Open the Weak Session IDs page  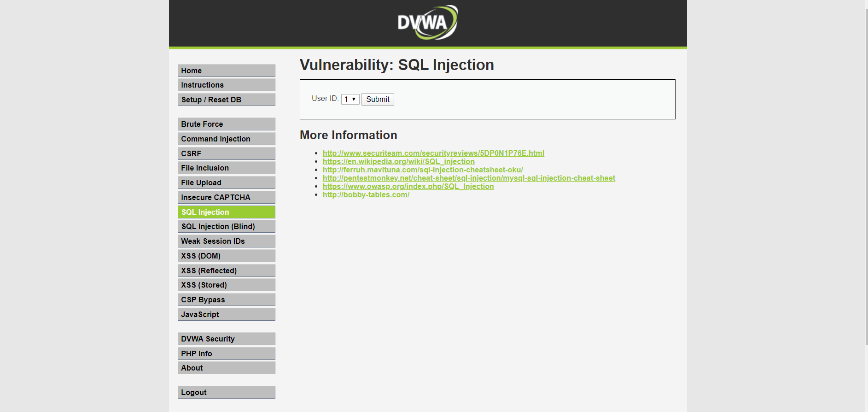click(227, 241)
